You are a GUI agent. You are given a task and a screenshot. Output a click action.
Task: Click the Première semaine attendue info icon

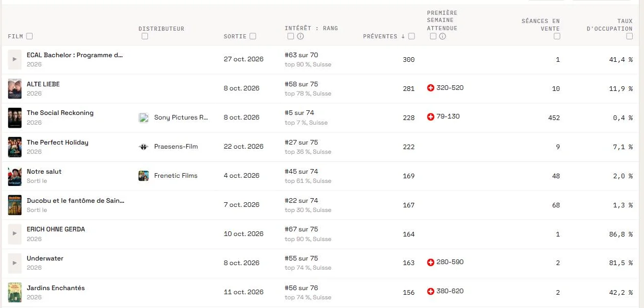442,36
